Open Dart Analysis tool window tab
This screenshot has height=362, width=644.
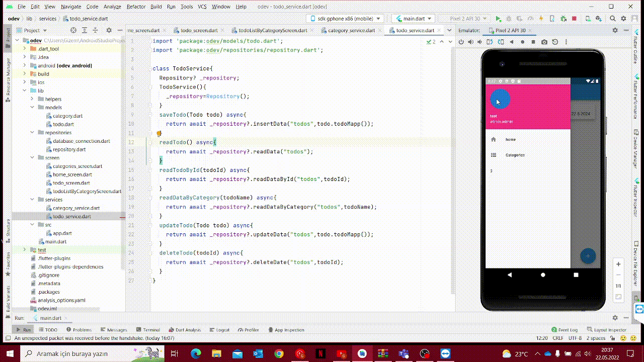coord(185,330)
